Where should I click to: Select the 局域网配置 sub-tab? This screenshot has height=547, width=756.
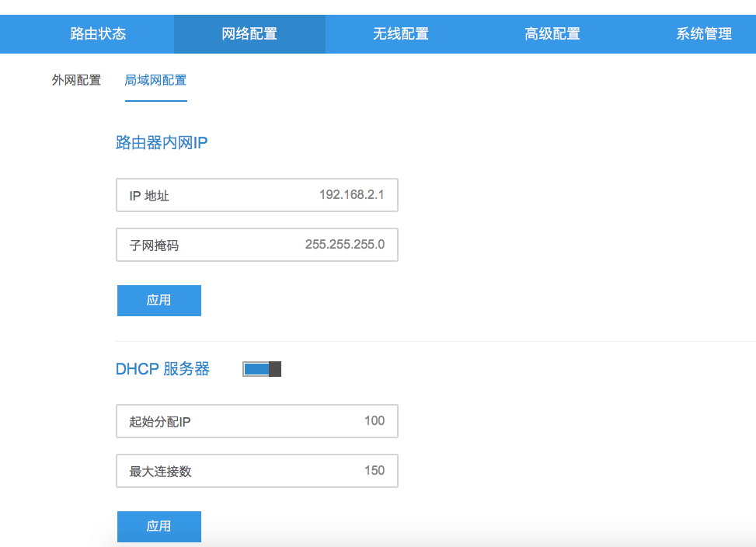pyautogui.click(x=155, y=80)
